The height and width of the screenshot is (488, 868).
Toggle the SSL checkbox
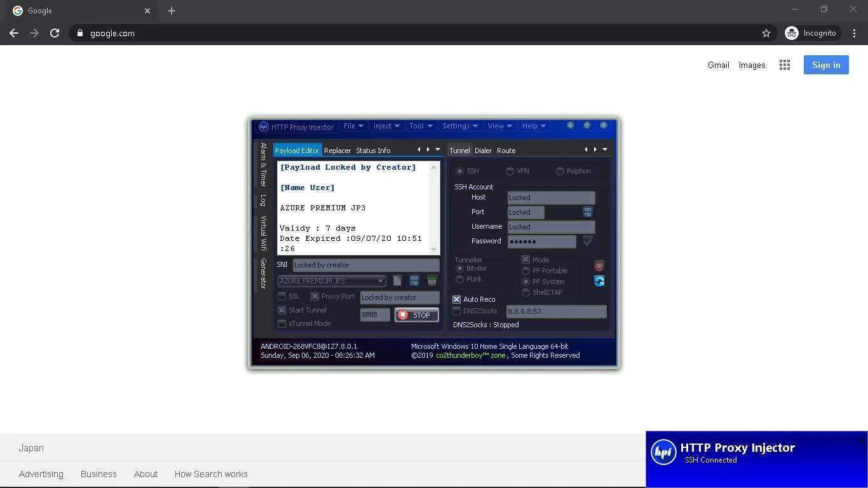pos(282,296)
